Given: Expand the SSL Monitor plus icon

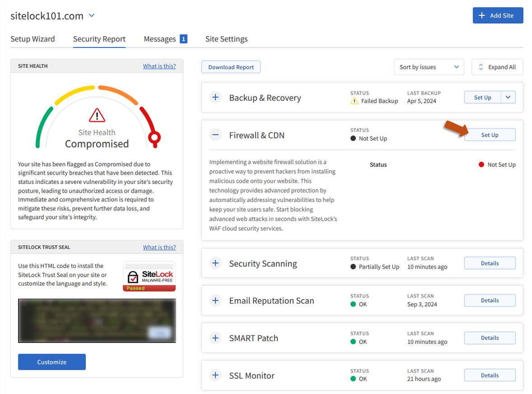Looking at the screenshot, I should [216, 375].
